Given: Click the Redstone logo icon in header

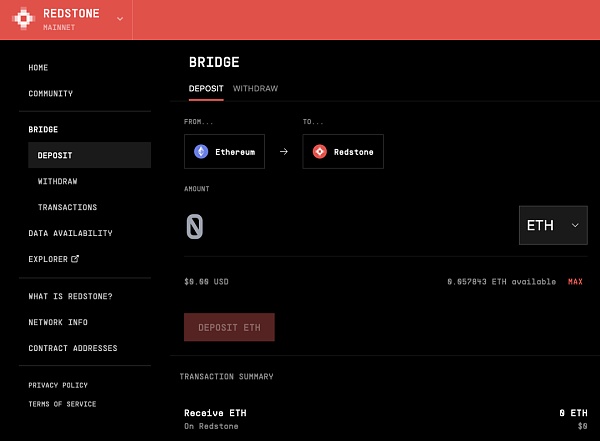Looking at the screenshot, I should coord(22,19).
